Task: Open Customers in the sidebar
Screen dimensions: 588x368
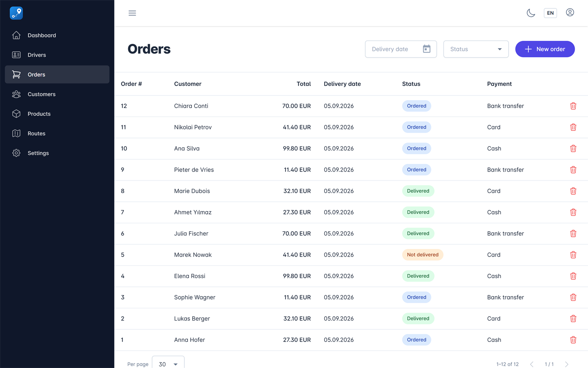Action: click(57, 94)
